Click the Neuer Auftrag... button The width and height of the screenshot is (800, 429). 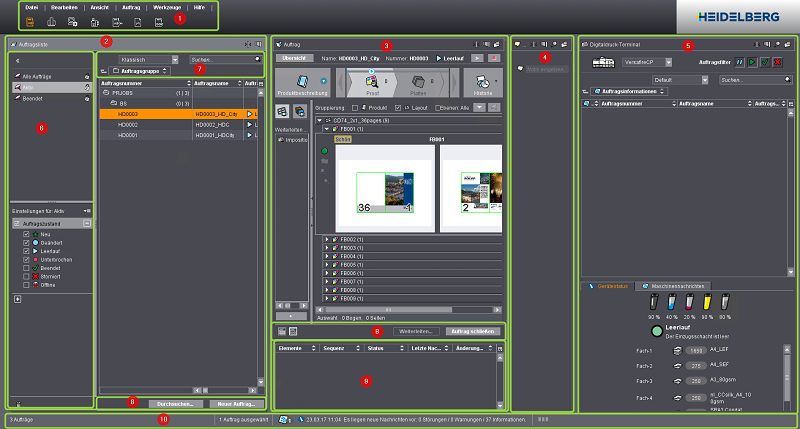click(235, 403)
